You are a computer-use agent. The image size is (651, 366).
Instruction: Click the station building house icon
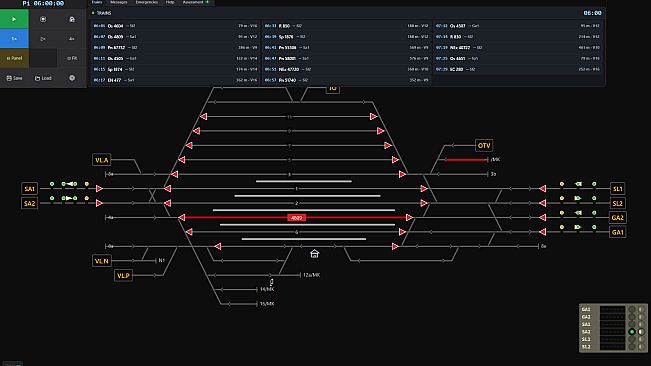pyautogui.click(x=314, y=254)
